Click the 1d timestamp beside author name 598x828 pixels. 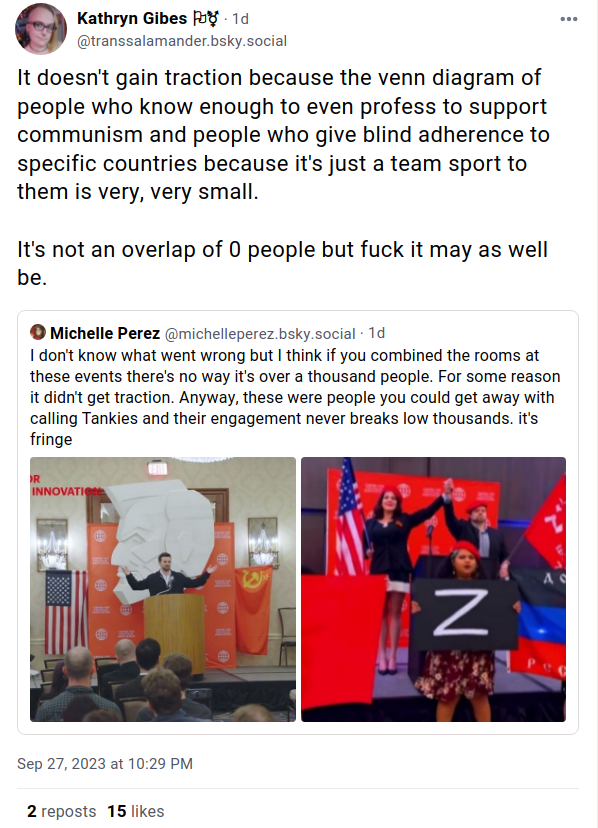pos(240,19)
